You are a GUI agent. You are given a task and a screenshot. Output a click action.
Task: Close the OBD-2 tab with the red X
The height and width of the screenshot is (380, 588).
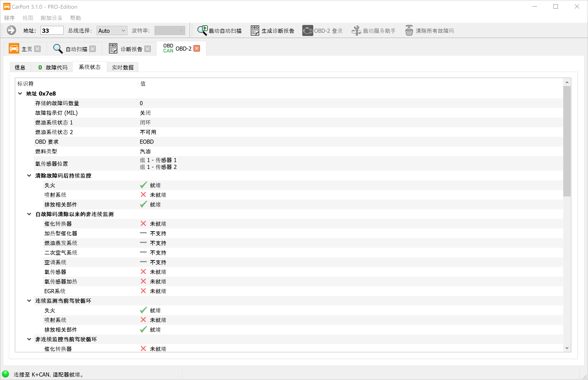(x=197, y=48)
